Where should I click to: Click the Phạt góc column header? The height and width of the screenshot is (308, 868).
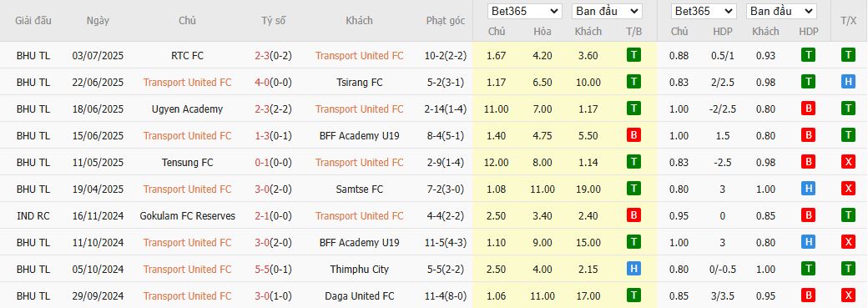(x=446, y=21)
